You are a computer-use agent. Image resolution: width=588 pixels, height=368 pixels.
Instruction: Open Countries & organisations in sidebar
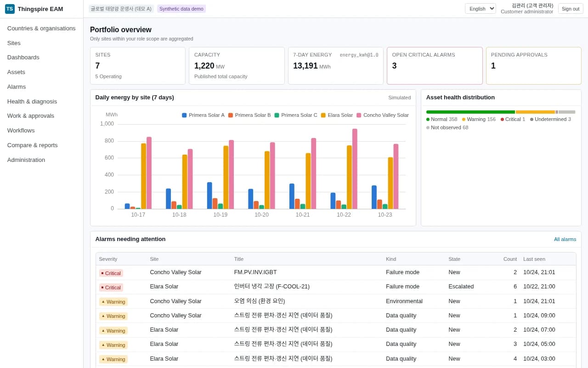pos(41,29)
